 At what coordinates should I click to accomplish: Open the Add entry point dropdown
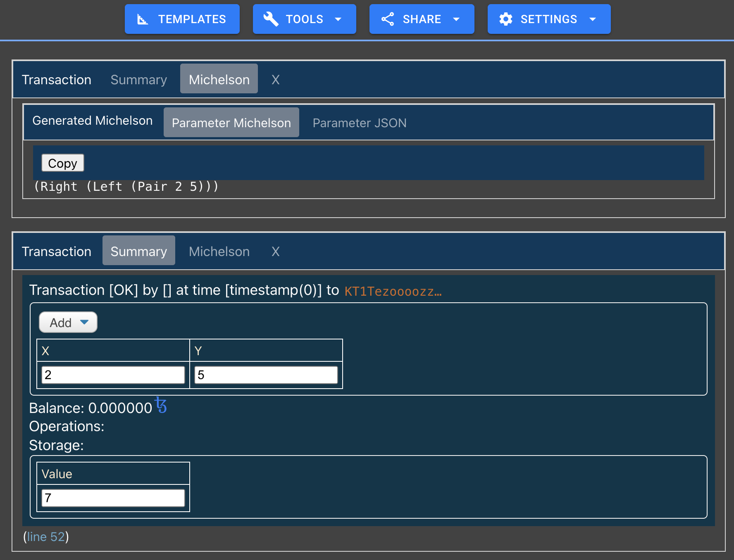pyautogui.click(x=68, y=322)
